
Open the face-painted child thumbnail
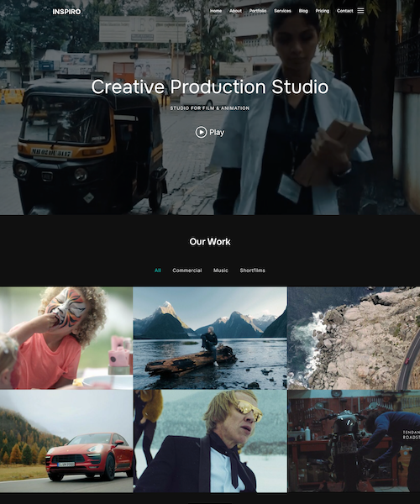pyautogui.click(x=66, y=338)
